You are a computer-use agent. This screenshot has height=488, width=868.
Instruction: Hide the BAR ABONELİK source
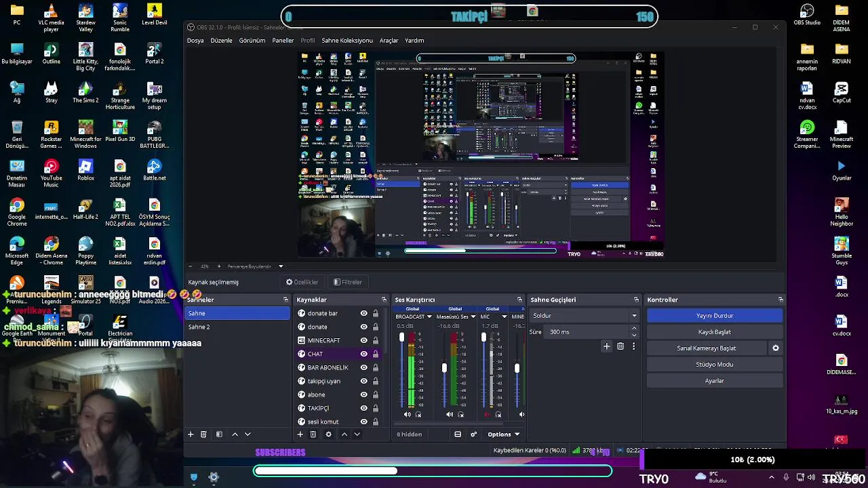[x=363, y=367]
